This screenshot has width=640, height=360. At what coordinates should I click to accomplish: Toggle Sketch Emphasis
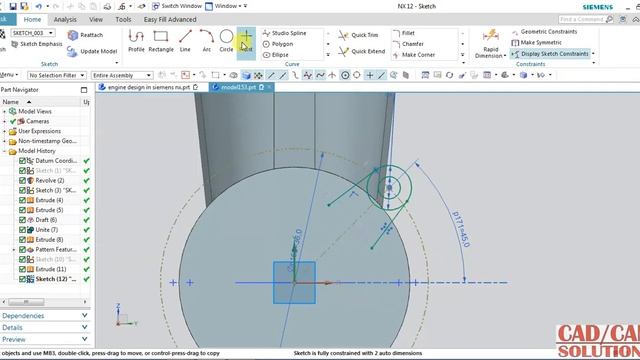click(37, 44)
